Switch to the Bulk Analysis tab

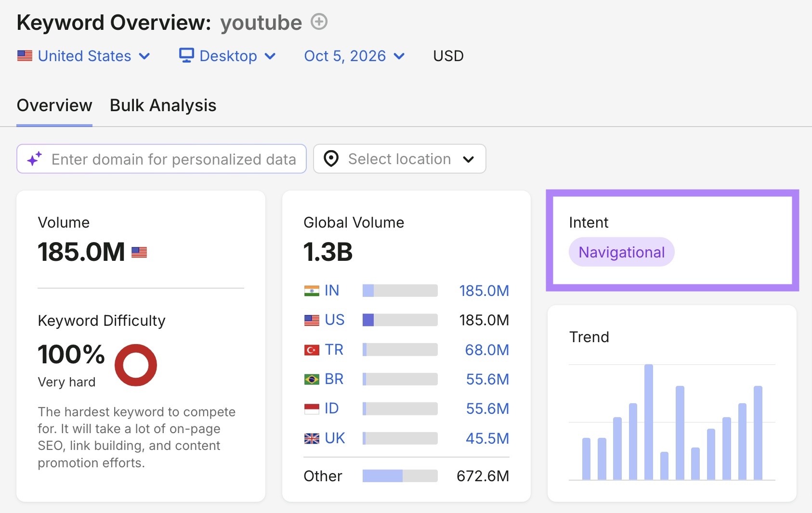pos(163,105)
